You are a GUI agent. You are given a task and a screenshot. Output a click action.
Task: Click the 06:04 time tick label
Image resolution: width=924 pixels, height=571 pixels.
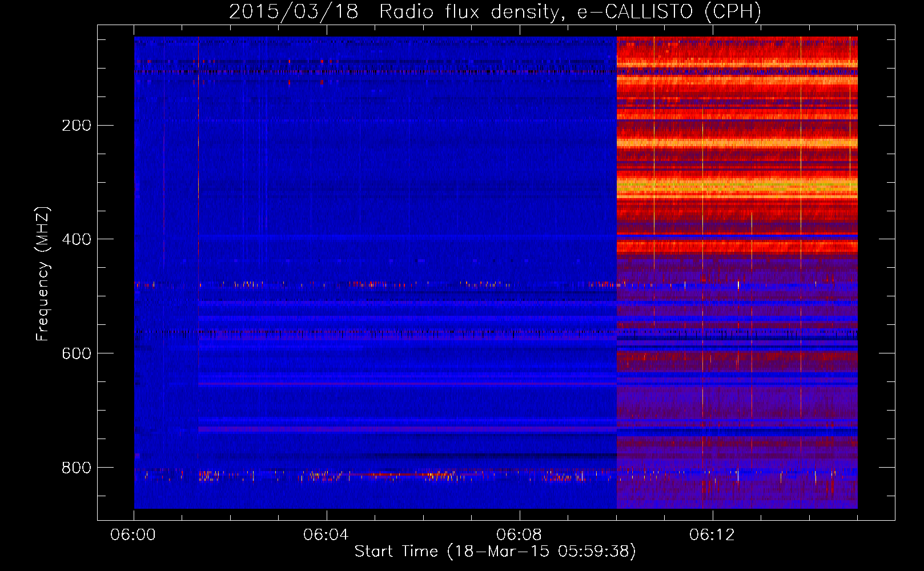tap(326, 535)
